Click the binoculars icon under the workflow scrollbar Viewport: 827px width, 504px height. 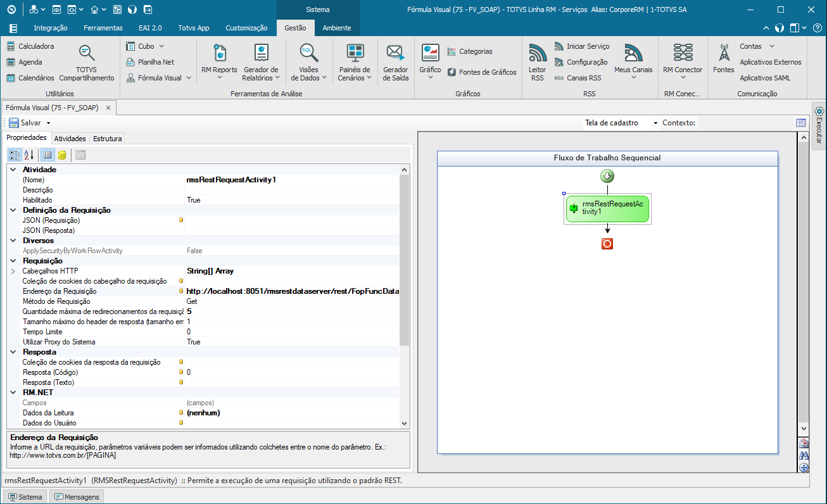coord(804,456)
